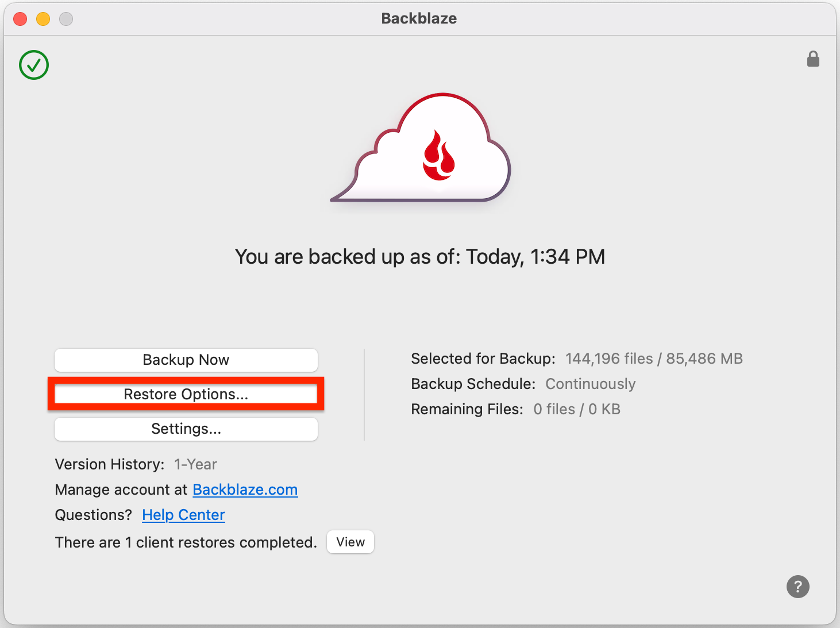View completed client restores
The height and width of the screenshot is (628, 840).
(x=350, y=542)
